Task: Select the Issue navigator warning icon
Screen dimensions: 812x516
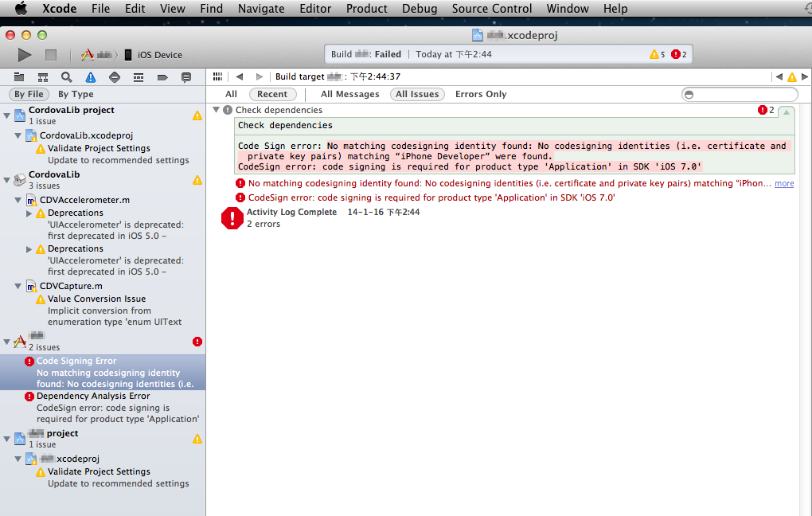Action: (x=91, y=77)
